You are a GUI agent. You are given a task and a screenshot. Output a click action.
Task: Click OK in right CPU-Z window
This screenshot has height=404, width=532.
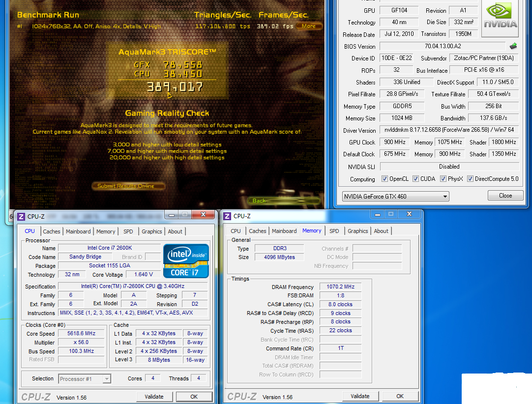click(400, 396)
